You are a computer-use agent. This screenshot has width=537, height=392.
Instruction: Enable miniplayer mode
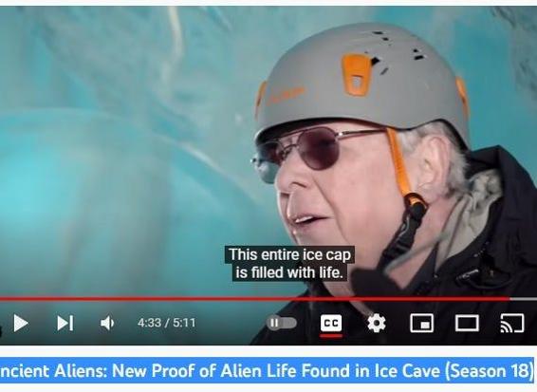click(x=421, y=323)
